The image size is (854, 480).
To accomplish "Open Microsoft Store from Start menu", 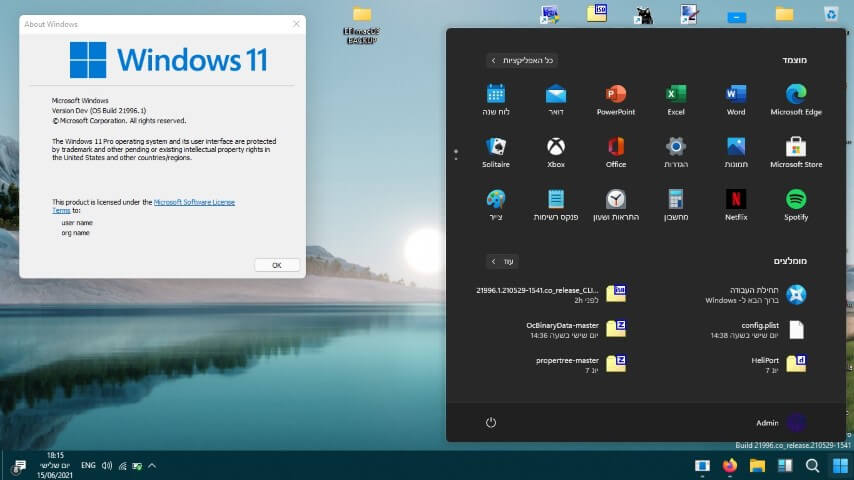I will [796, 152].
